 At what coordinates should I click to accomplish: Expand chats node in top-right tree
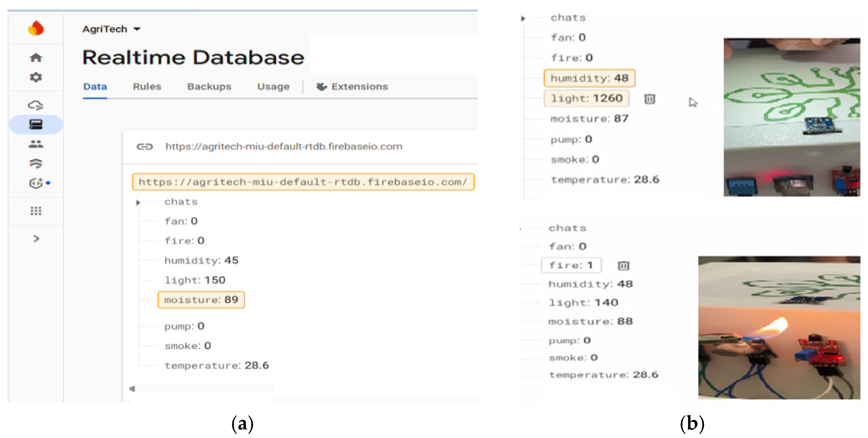point(523,19)
